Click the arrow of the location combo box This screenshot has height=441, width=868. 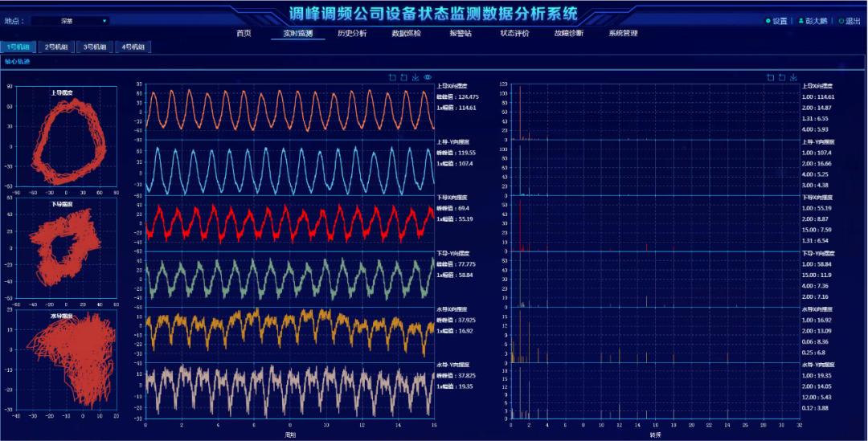104,21
